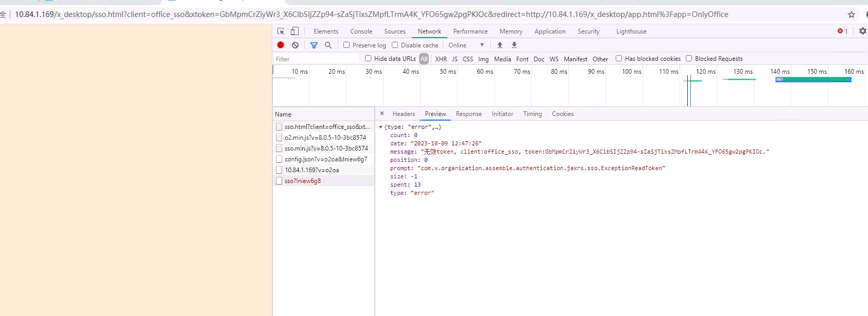Filter requests by XHR type

441,59
